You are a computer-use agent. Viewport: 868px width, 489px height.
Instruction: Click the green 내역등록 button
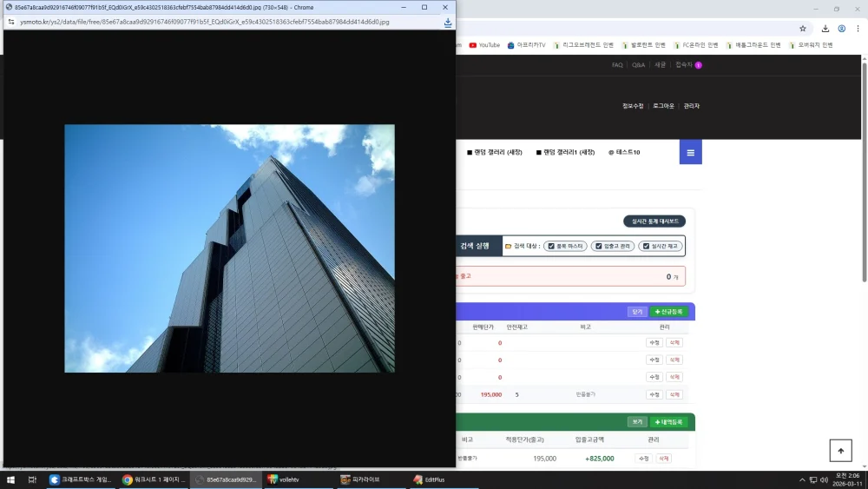tap(668, 422)
